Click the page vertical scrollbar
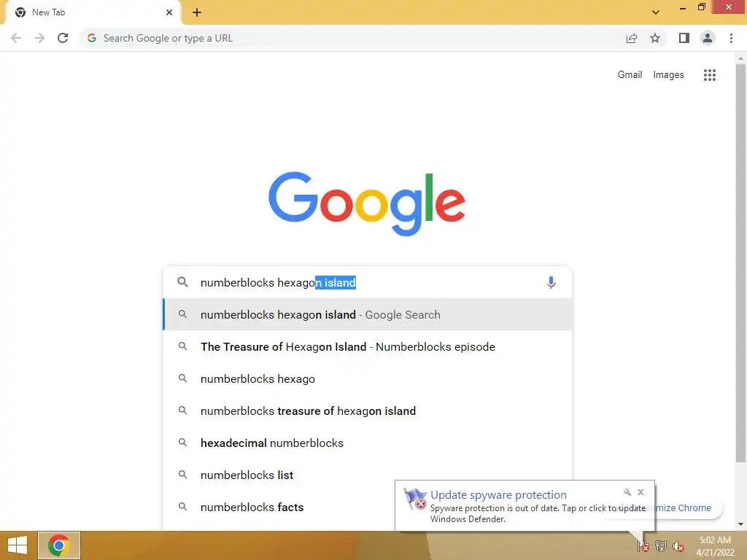The image size is (747, 560). (740, 262)
